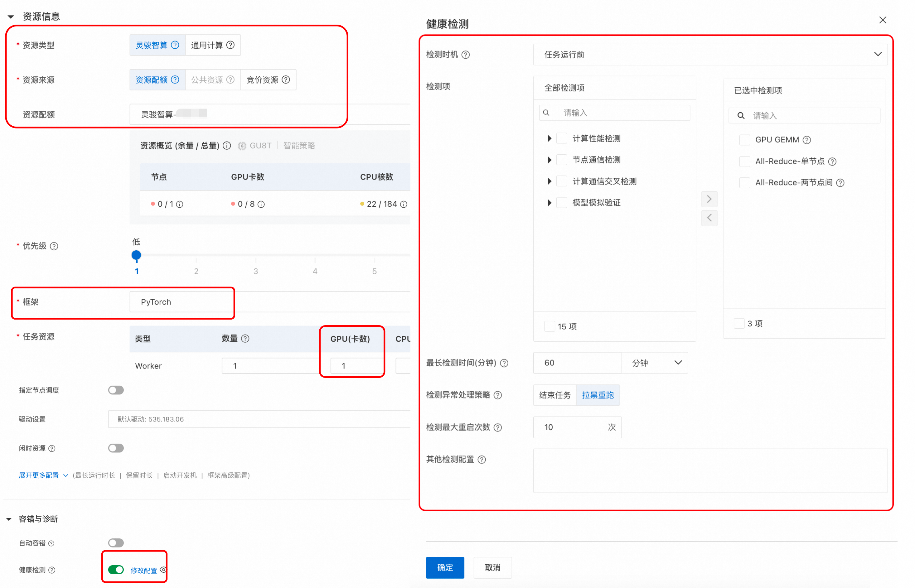This screenshot has width=915, height=588.
Task: Turn off the 健康检测 switch
Action: point(116,570)
